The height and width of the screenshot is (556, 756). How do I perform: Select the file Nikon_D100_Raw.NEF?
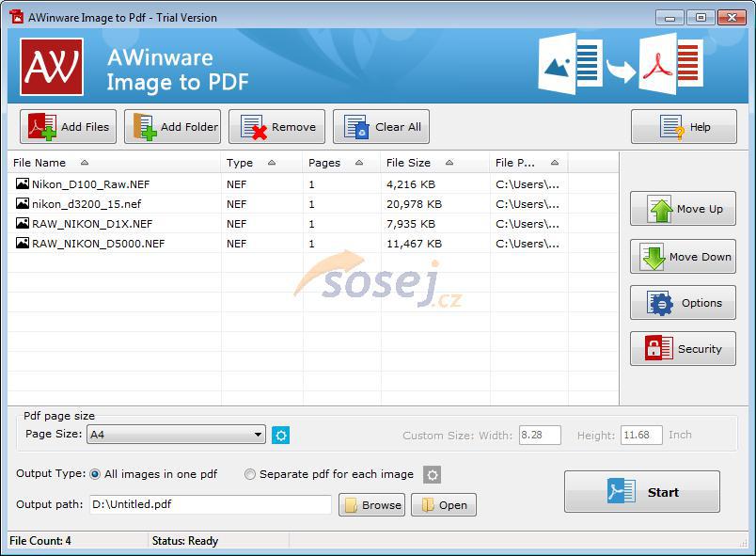(x=90, y=184)
